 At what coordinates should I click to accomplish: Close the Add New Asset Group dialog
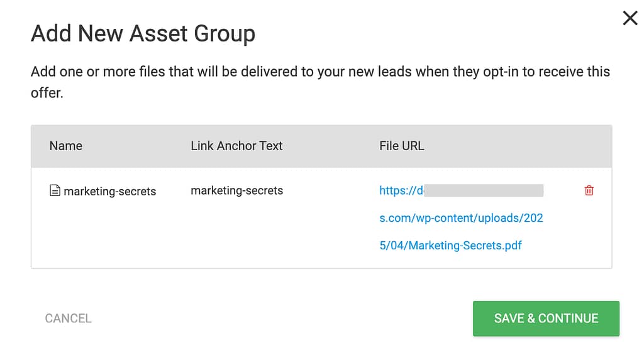630,18
